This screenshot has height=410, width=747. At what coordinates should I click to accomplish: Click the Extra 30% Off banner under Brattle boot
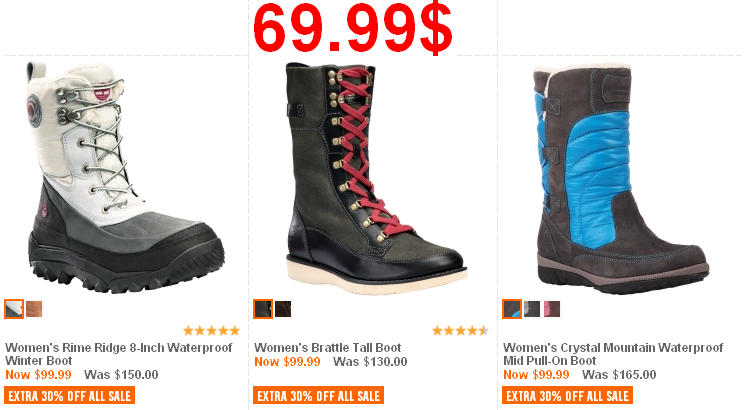click(318, 396)
